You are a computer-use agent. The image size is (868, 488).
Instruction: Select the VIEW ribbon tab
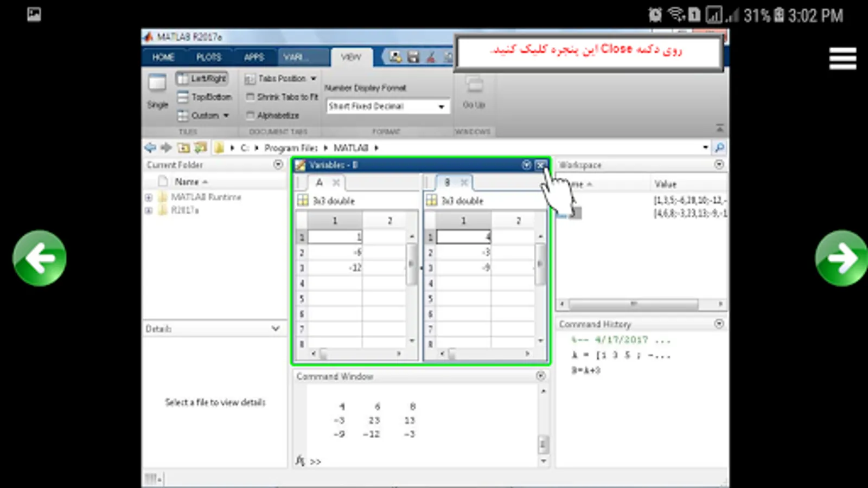click(x=351, y=57)
